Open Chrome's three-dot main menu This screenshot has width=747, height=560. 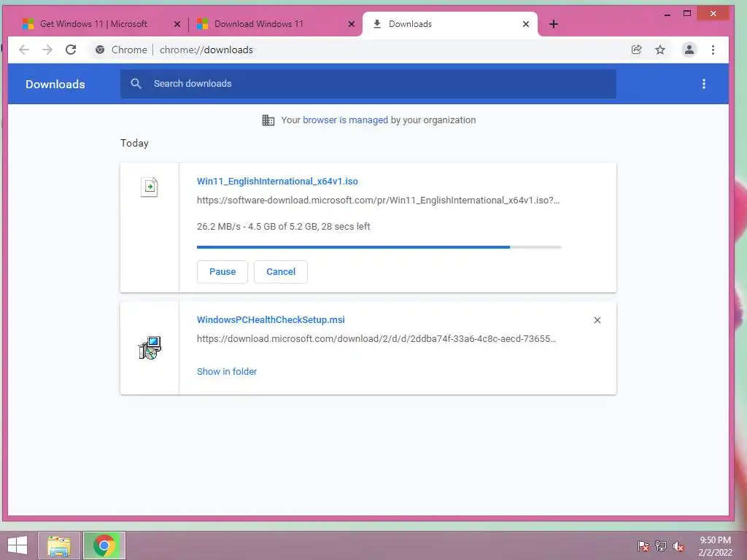coord(713,50)
